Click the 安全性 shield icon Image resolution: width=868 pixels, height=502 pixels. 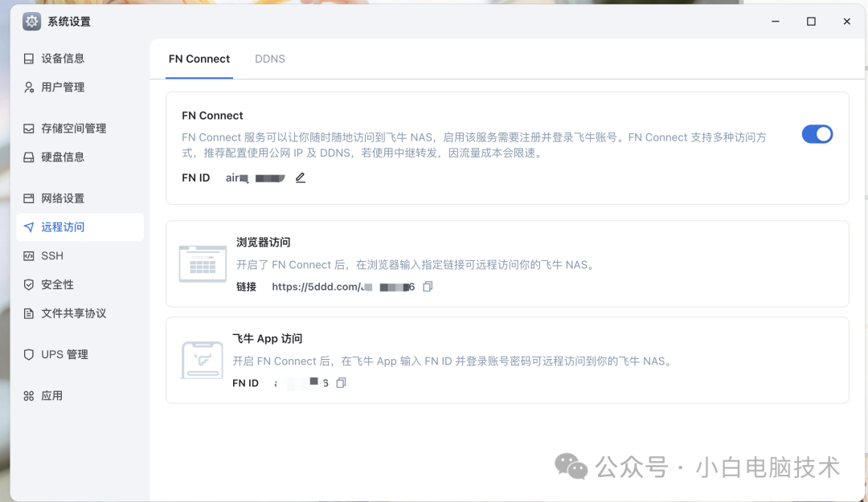29,284
